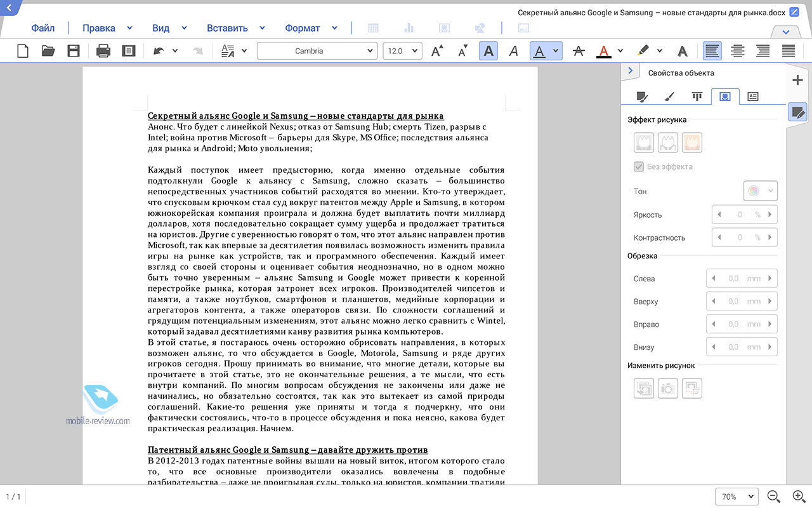Toggle strikethrough formatting
812x508 pixels.
(x=578, y=51)
